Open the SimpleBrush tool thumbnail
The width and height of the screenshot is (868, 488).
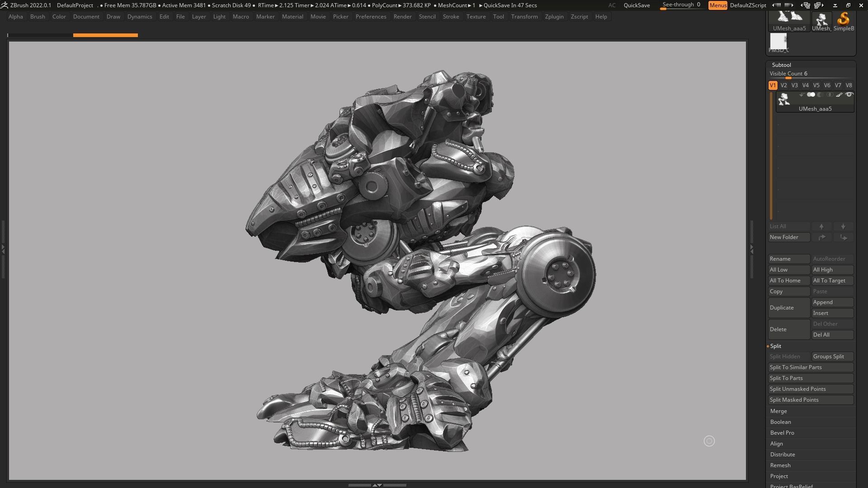844,22
